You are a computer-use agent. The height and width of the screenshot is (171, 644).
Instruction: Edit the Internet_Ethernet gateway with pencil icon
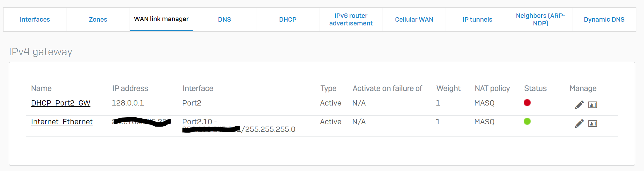579,123
